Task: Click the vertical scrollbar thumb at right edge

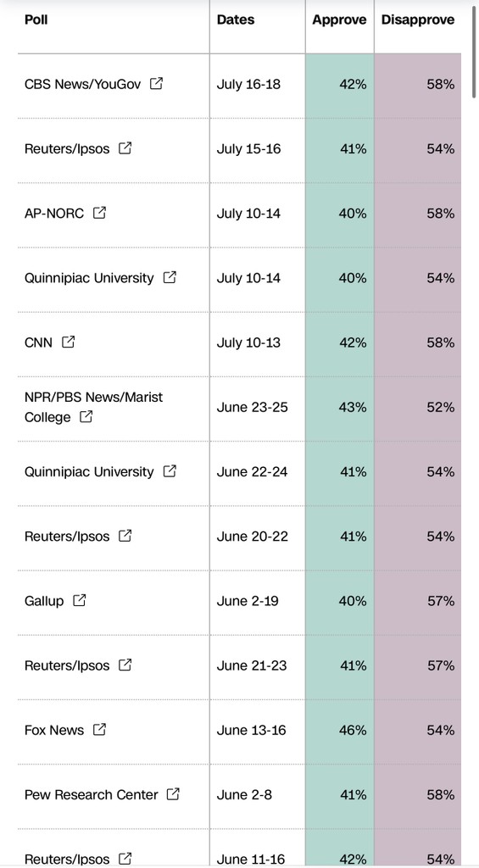Action: [x=474, y=50]
